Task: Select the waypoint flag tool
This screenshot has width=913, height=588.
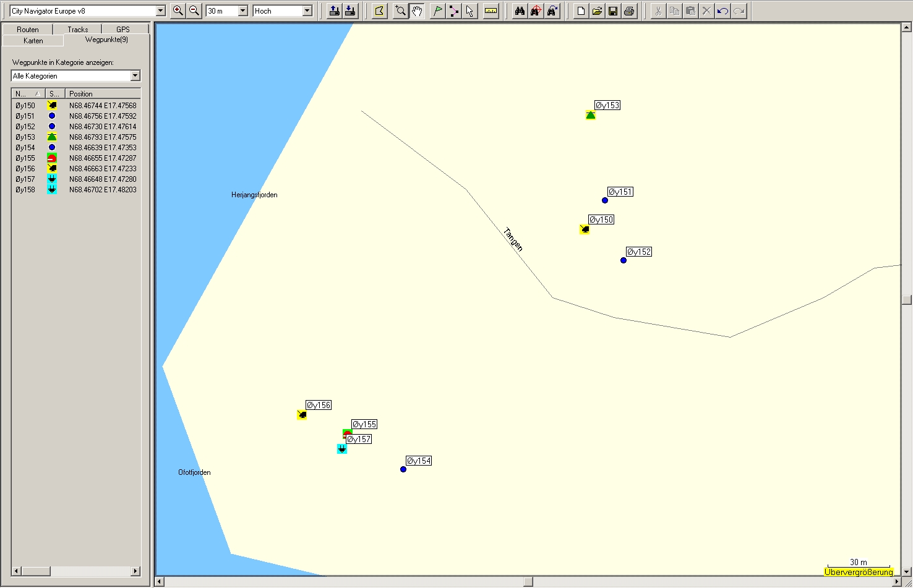Action: [x=437, y=11]
